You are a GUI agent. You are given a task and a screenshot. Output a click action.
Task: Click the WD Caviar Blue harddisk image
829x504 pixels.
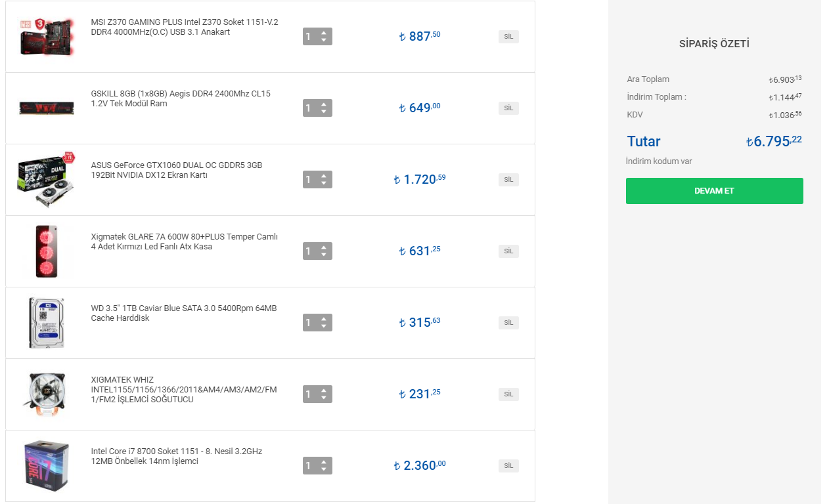tap(46, 323)
